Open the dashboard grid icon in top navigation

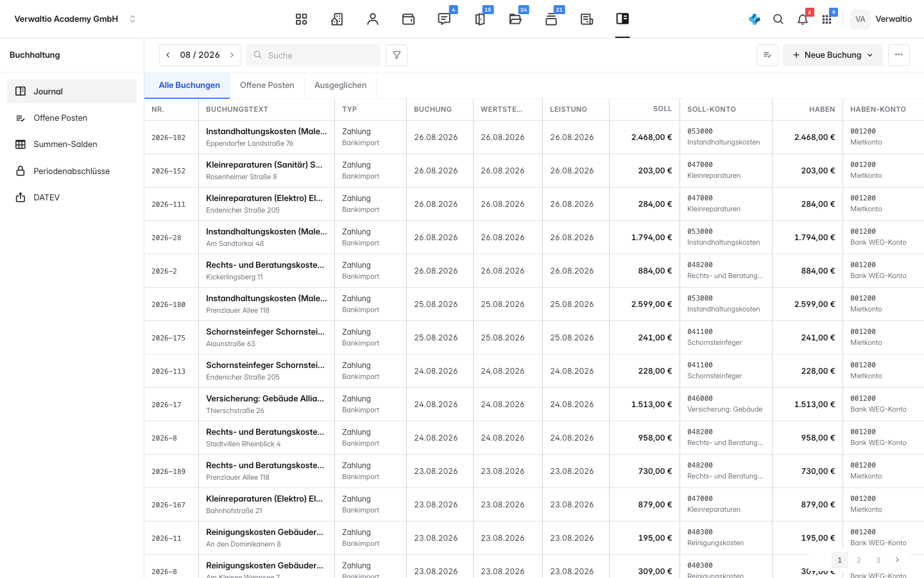point(302,19)
